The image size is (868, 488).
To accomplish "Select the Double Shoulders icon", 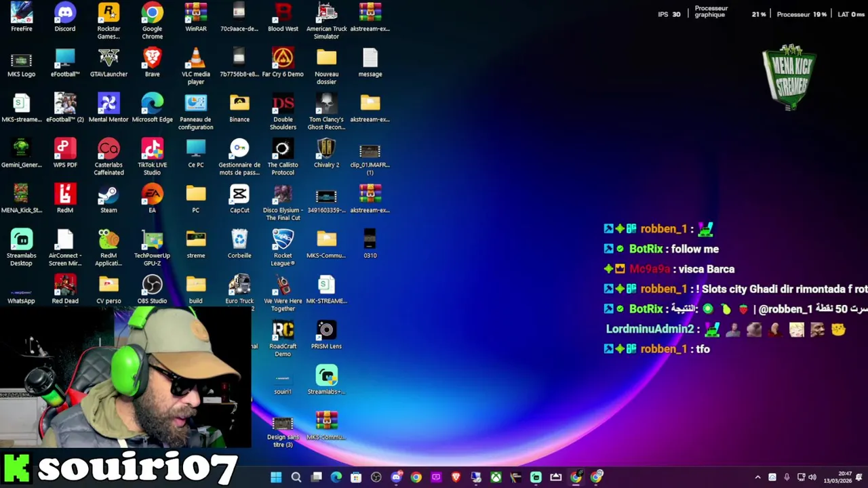I will pos(283,112).
